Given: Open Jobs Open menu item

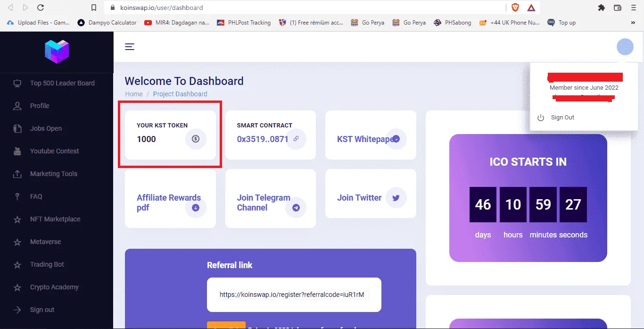Looking at the screenshot, I should [x=46, y=128].
